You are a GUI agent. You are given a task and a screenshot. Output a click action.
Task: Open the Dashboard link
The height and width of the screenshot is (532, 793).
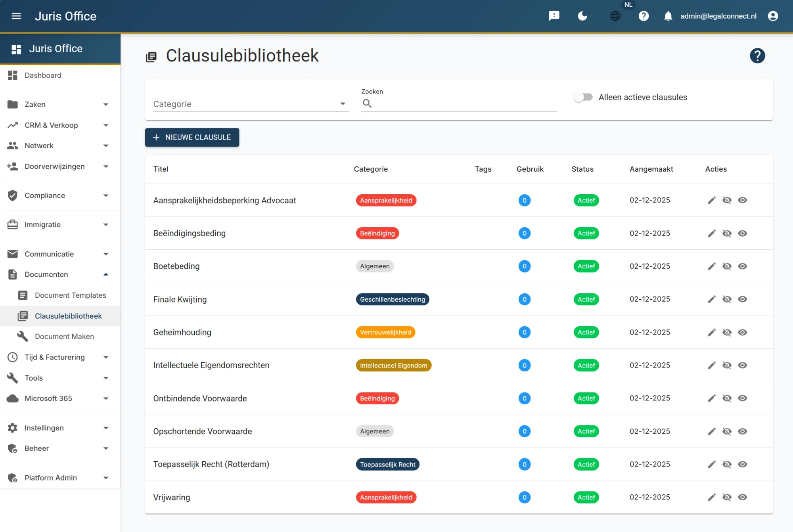pyautogui.click(x=43, y=75)
